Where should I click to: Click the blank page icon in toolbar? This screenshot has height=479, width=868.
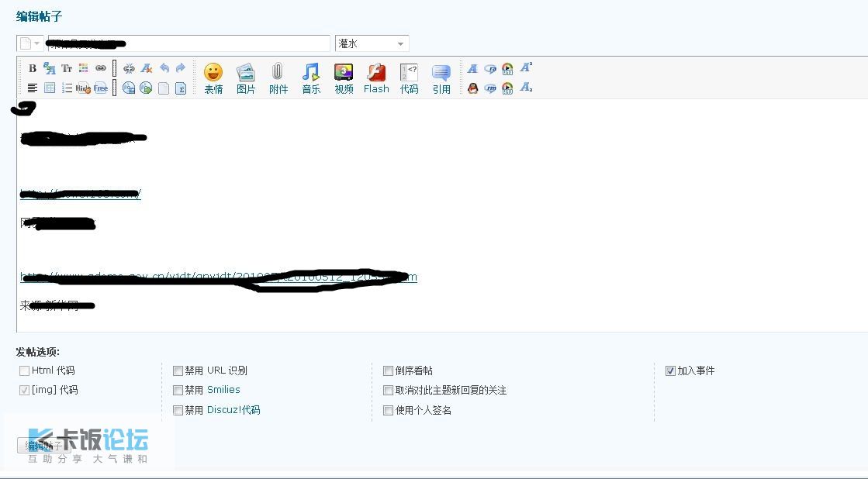(164, 88)
